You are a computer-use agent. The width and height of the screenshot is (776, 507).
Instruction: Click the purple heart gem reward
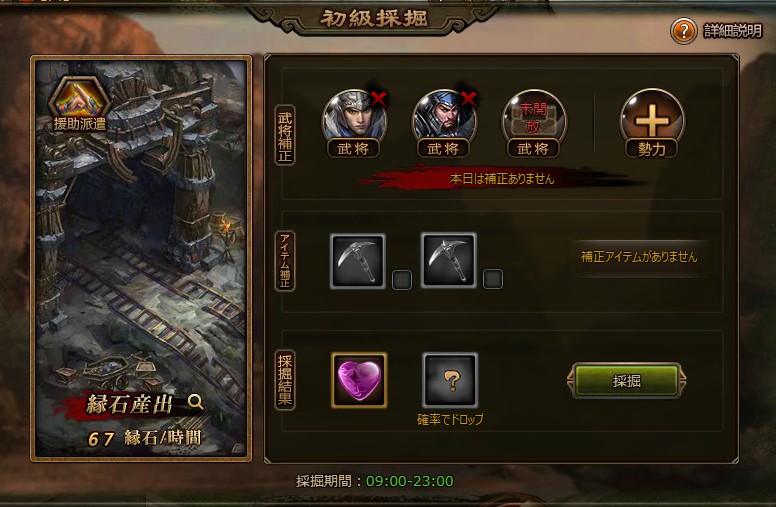coord(359,380)
